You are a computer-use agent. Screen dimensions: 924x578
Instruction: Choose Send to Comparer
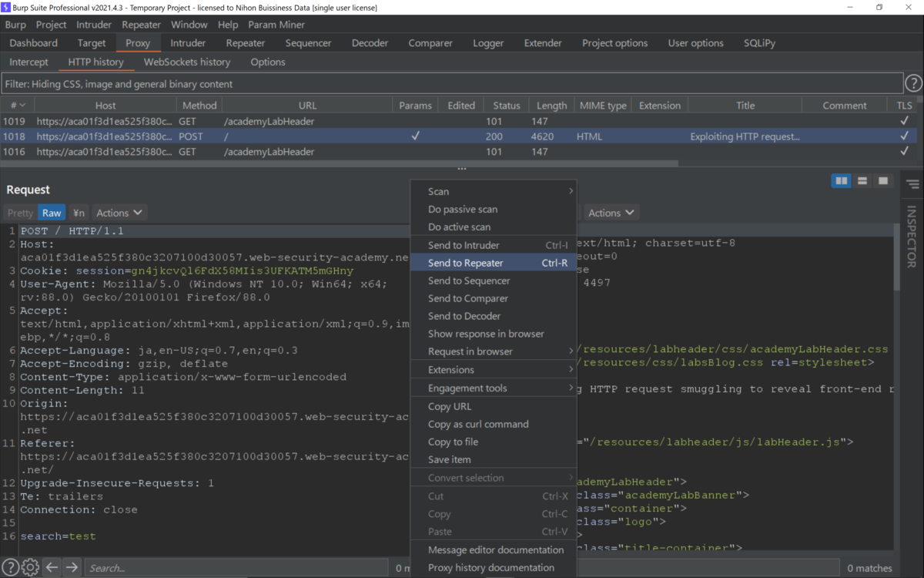click(494, 298)
